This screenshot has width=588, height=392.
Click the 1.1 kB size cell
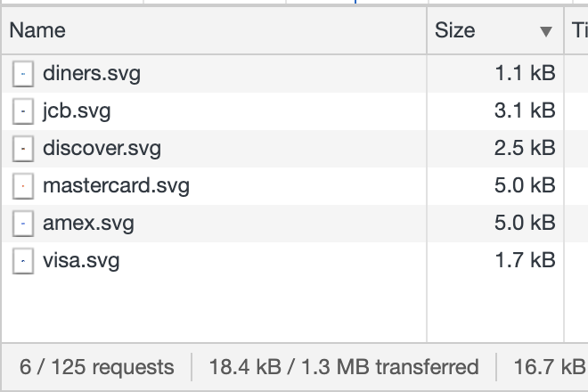(525, 74)
